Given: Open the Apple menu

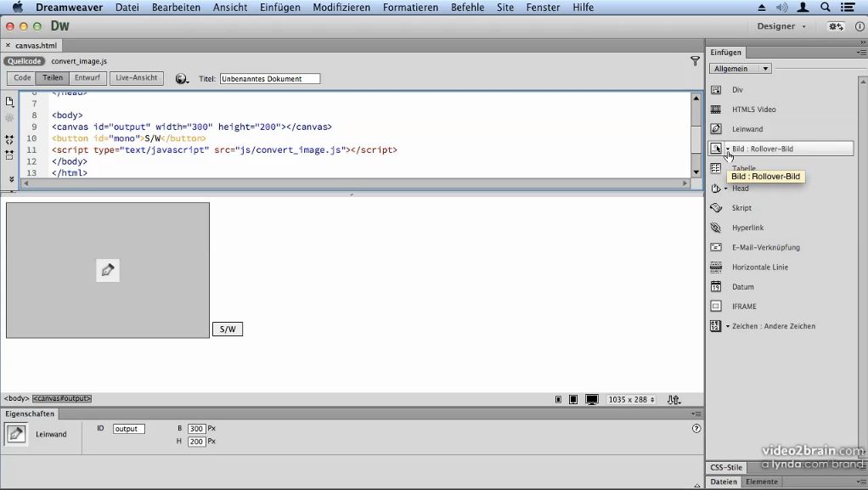Looking at the screenshot, I should [18, 7].
